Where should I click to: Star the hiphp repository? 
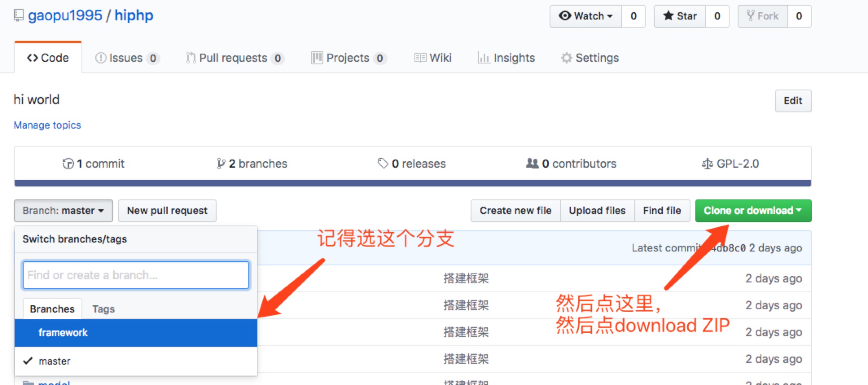[x=679, y=16]
